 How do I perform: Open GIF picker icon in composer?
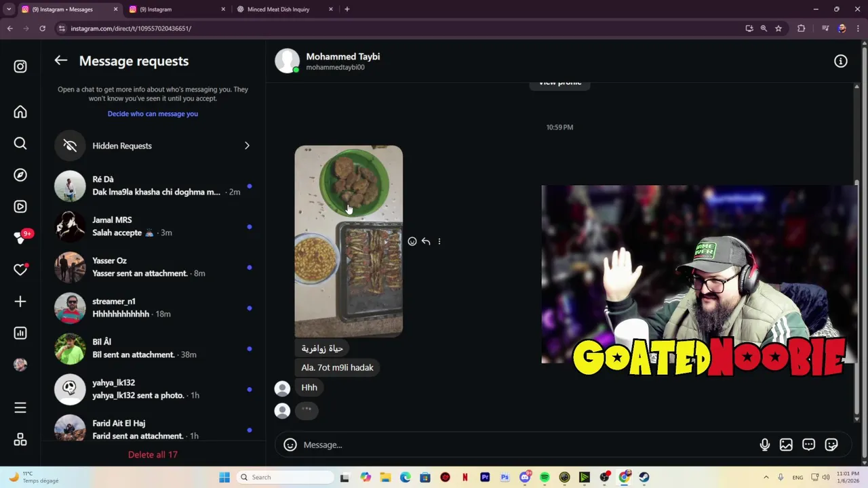click(808, 445)
